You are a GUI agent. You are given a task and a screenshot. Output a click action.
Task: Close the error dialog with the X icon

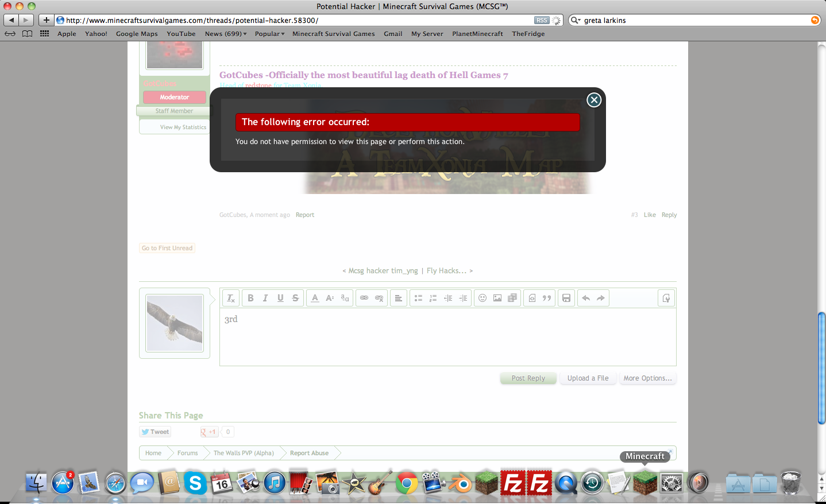click(x=594, y=100)
